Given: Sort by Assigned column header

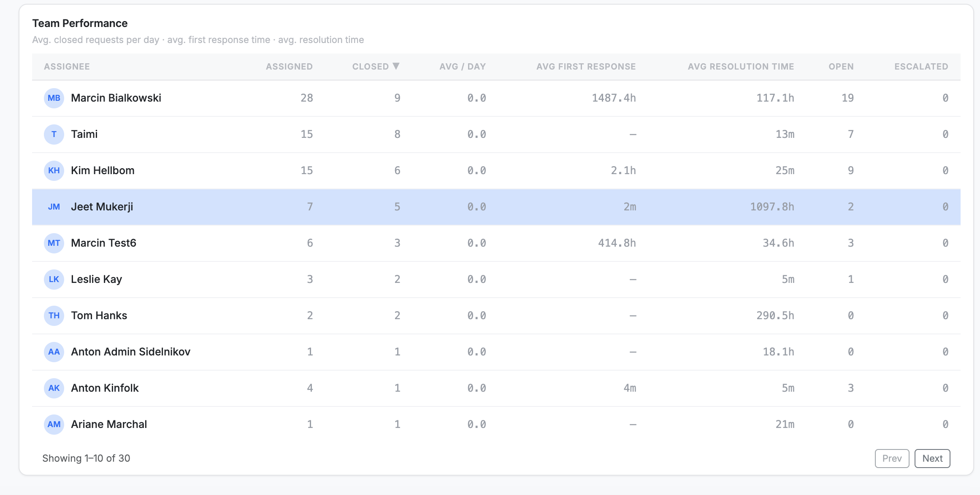Looking at the screenshot, I should pos(289,67).
